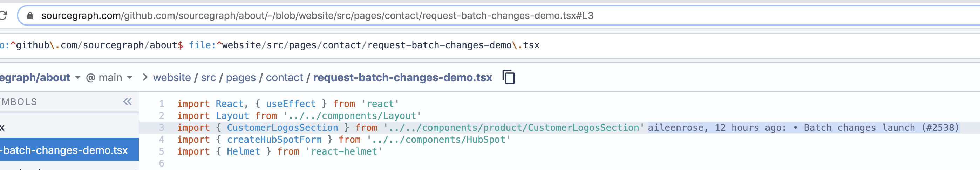Click the Helmet identifier on line 5

pos(244,151)
